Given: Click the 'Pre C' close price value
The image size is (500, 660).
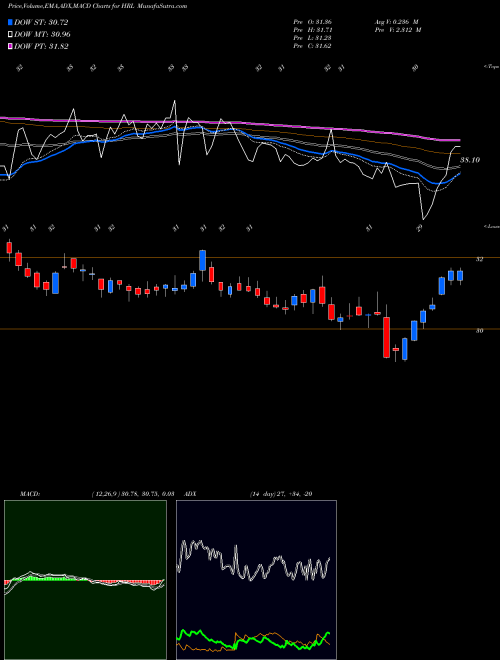Looking at the screenshot, I should pyautogui.click(x=312, y=46).
